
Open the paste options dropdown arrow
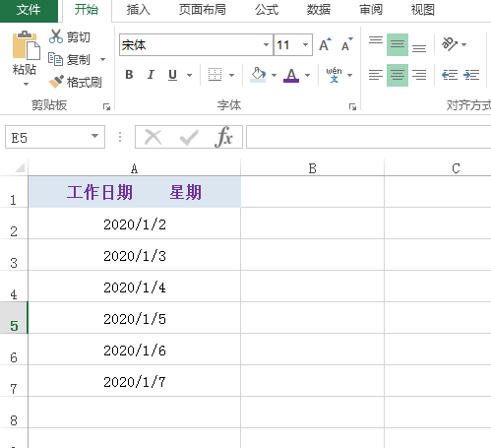click(x=26, y=85)
